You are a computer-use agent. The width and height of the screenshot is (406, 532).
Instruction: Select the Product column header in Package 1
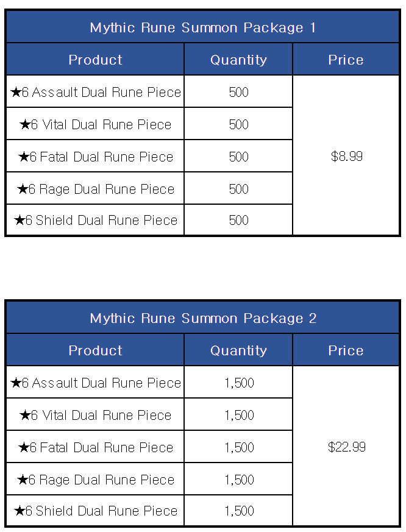coord(95,59)
